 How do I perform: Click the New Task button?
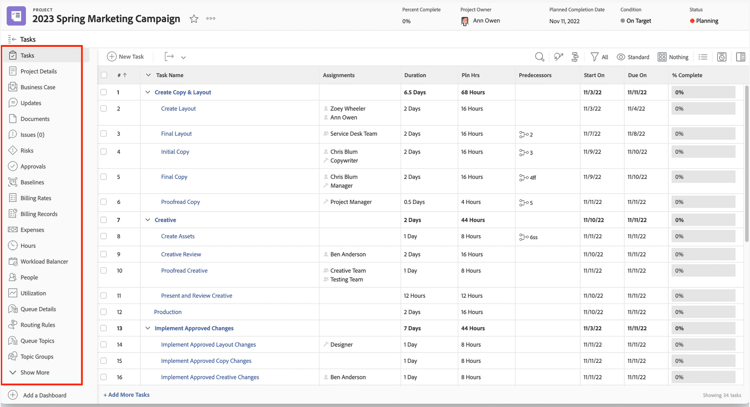coord(125,57)
